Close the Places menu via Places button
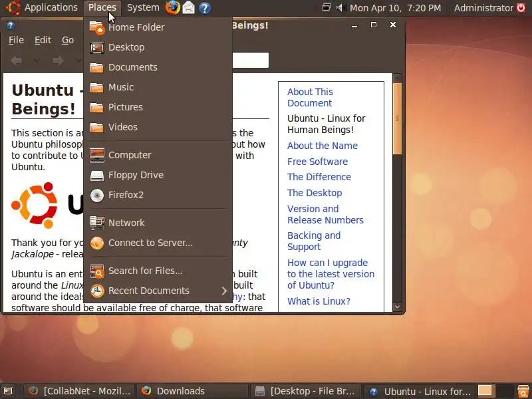 (x=102, y=7)
